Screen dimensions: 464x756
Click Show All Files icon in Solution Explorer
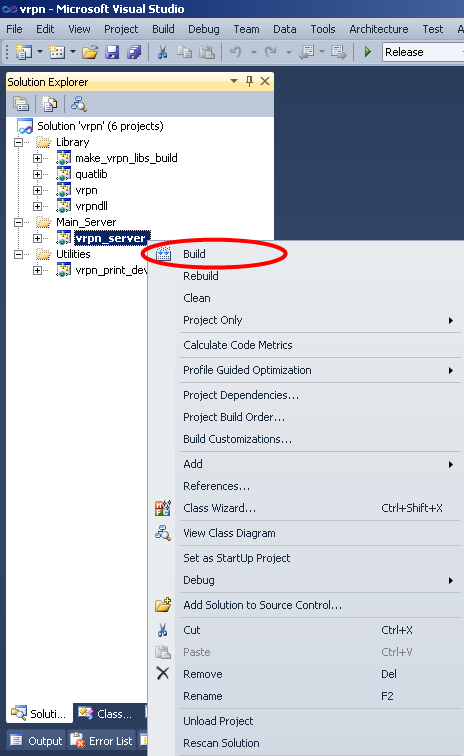point(49,104)
